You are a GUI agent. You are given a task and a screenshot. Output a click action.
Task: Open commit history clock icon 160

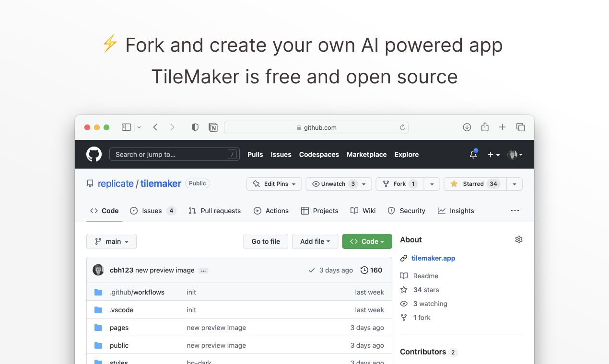coord(371,270)
